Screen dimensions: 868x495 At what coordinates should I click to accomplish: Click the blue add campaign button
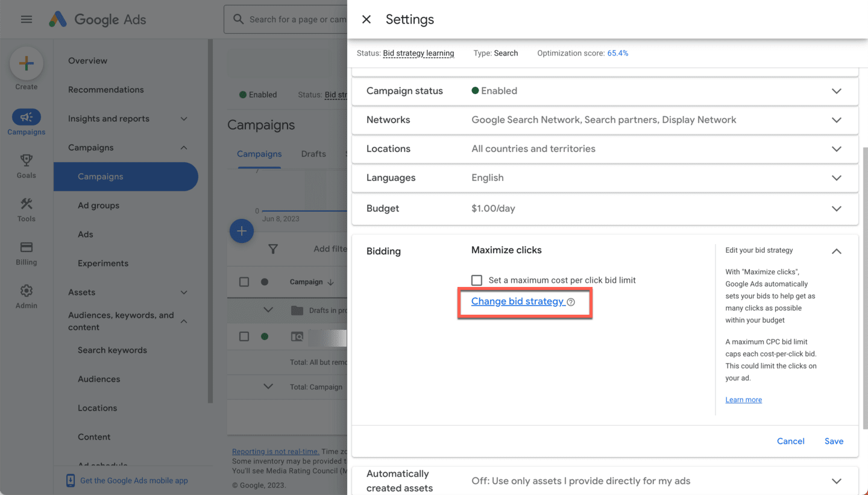click(242, 231)
